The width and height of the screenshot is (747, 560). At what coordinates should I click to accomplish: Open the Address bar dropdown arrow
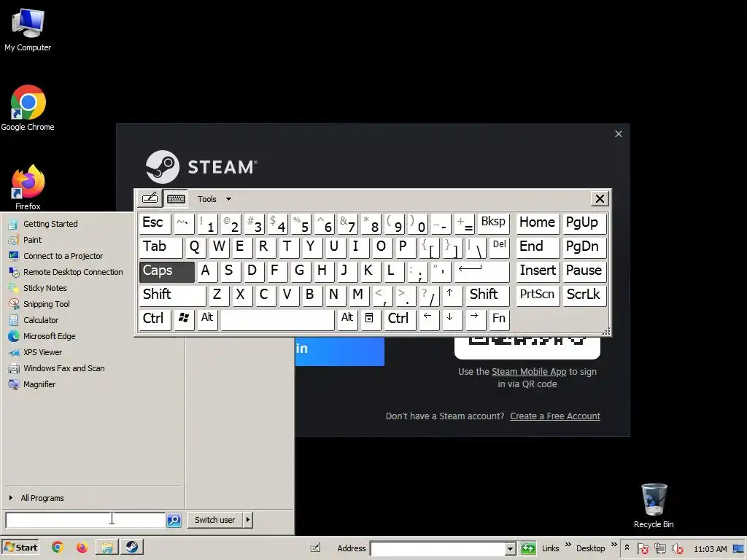coord(510,548)
